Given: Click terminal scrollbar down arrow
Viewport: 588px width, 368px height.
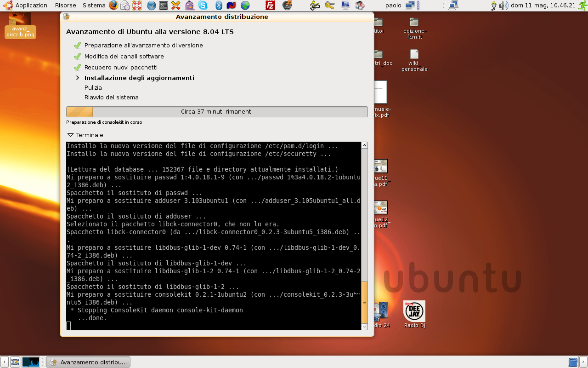Looking at the screenshot, I should [364, 327].
